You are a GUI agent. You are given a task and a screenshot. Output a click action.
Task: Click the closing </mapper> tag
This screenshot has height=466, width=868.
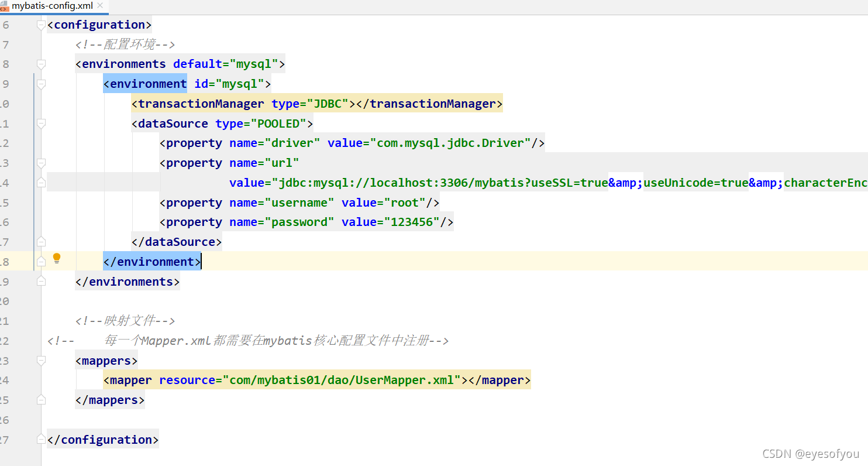(500, 380)
